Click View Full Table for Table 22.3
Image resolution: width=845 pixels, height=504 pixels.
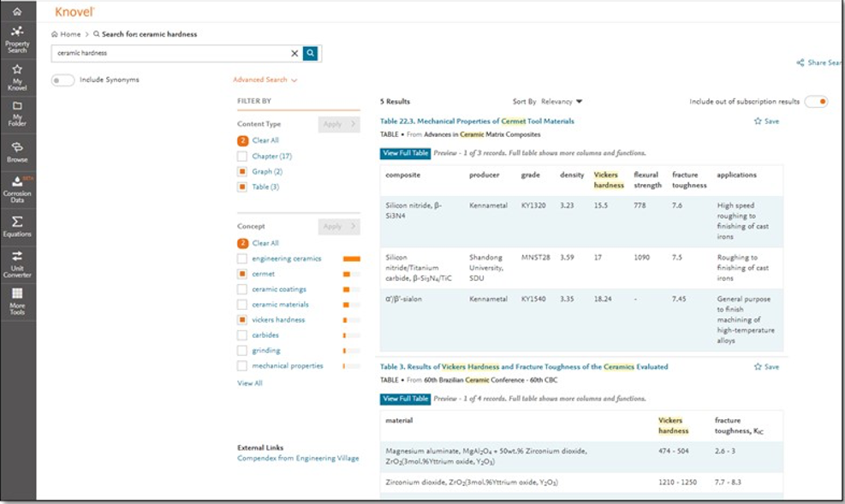(405, 153)
